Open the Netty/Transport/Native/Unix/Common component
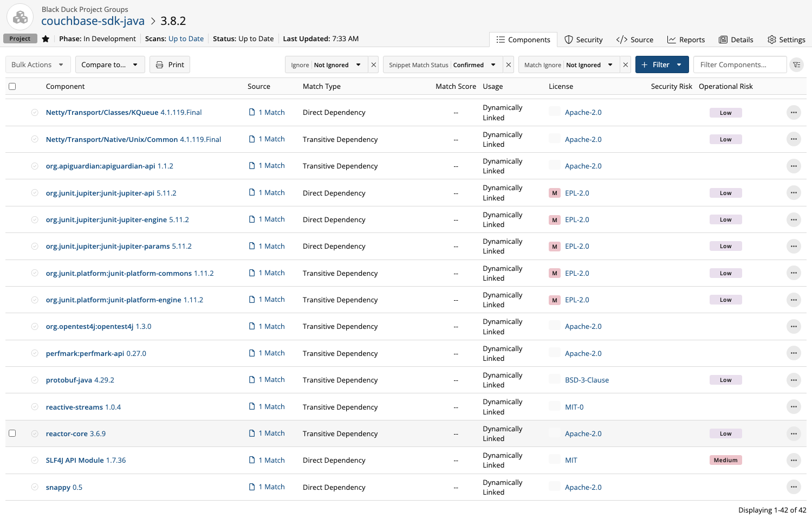Viewport: 812px width, 518px height. click(133, 140)
